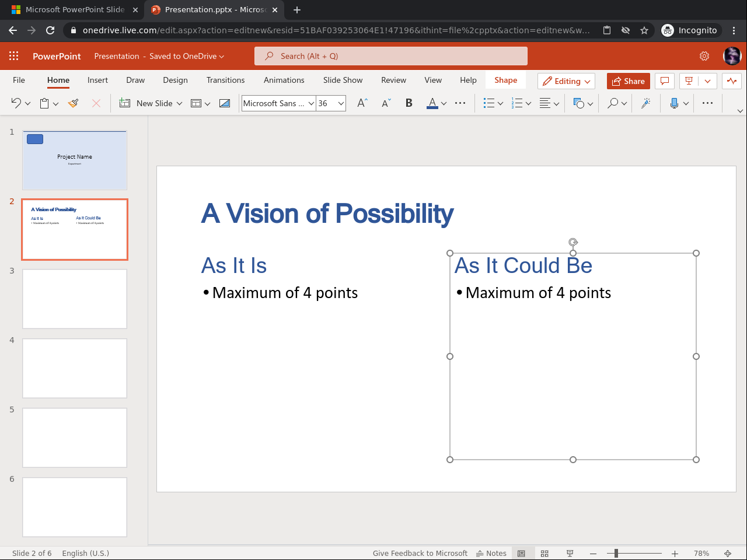Open the app launcher grid
The width and height of the screenshot is (747, 560).
pos(14,56)
